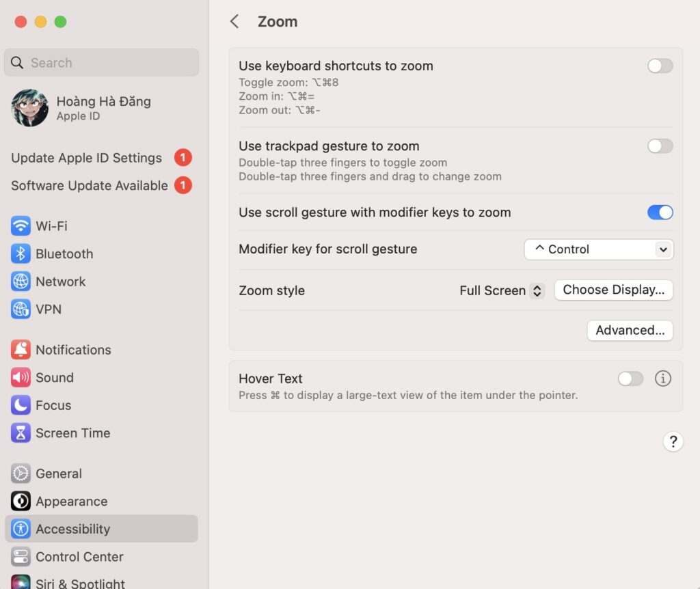Image resolution: width=700 pixels, height=589 pixels.
Task: Click 'Modifier key for scroll gesture' label
Action: point(327,249)
